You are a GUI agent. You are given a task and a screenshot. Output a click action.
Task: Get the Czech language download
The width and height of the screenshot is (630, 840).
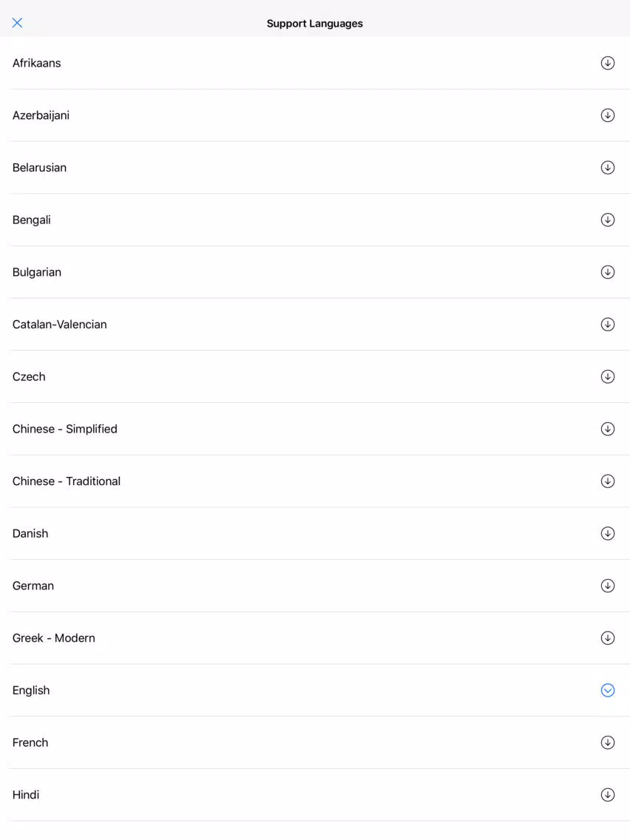tap(608, 376)
